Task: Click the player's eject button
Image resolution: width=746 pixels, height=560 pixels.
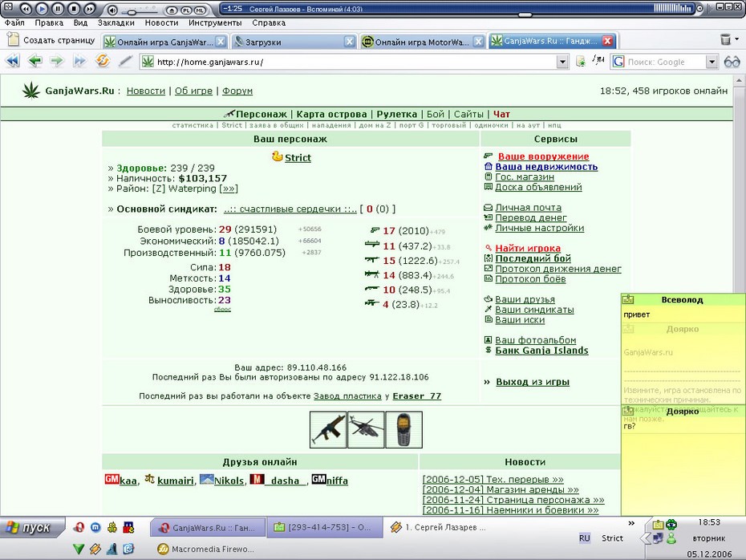Action: point(172,10)
